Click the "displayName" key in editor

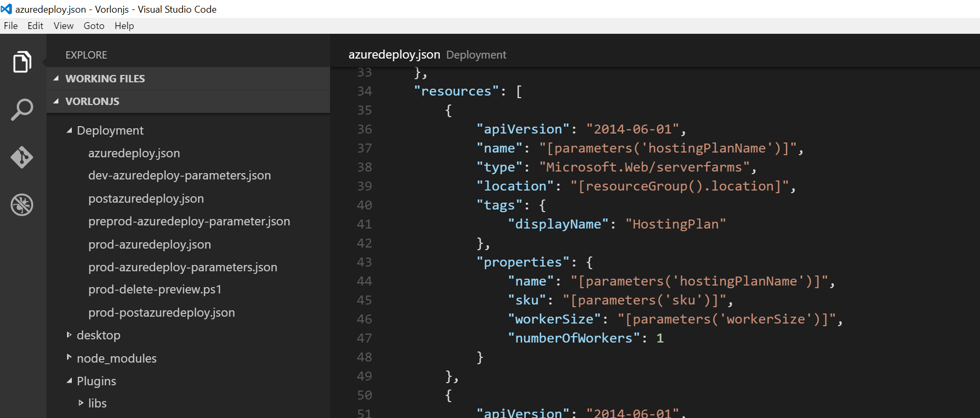[x=558, y=224]
